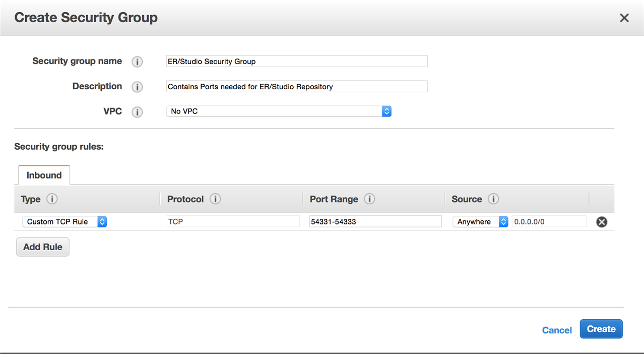The width and height of the screenshot is (644, 354).
Task: Click the Security group name label
Action: tap(77, 61)
